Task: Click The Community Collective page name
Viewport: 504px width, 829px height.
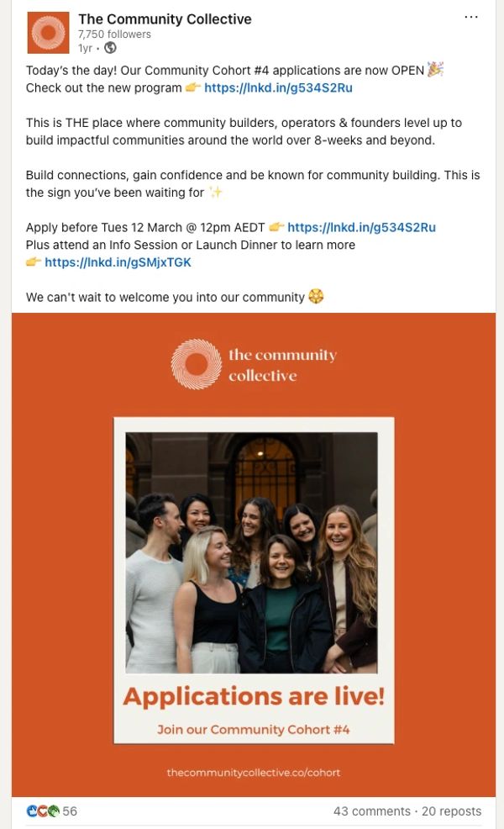Action: 165,18
